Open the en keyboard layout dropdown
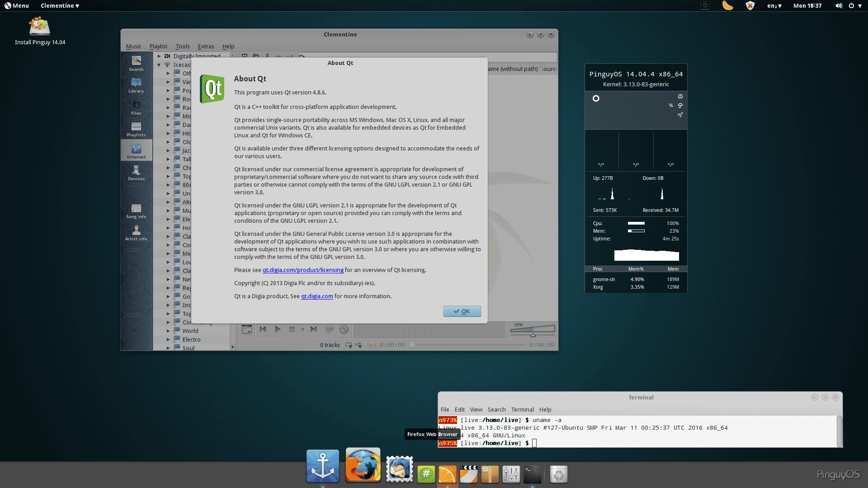This screenshot has height=488, width=868. (774, 5)
